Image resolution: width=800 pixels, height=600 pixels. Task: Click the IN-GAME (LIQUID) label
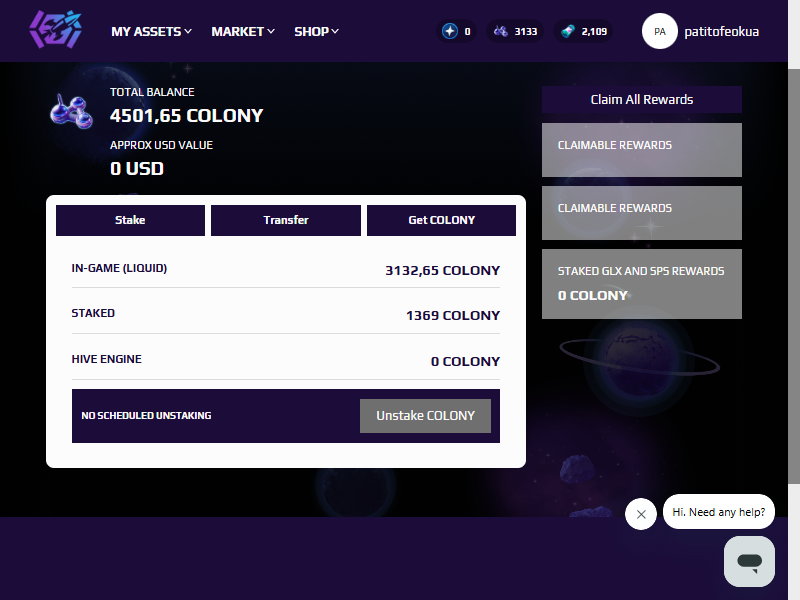pos(119,268)
